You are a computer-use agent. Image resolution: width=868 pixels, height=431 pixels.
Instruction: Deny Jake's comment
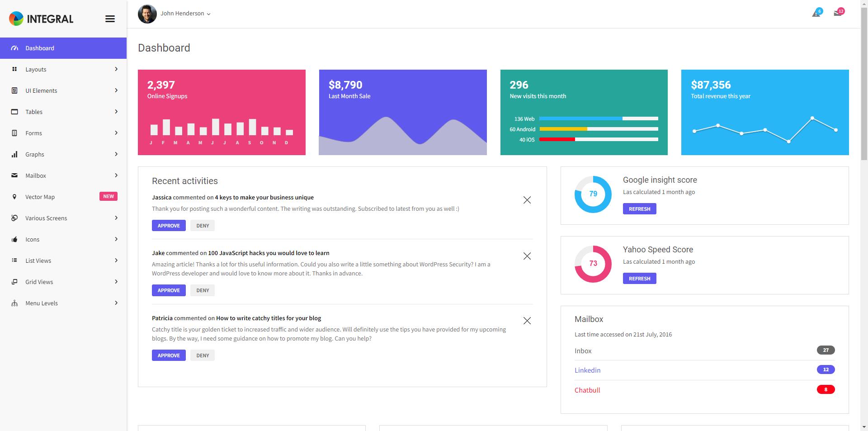(x=203, y=290)
